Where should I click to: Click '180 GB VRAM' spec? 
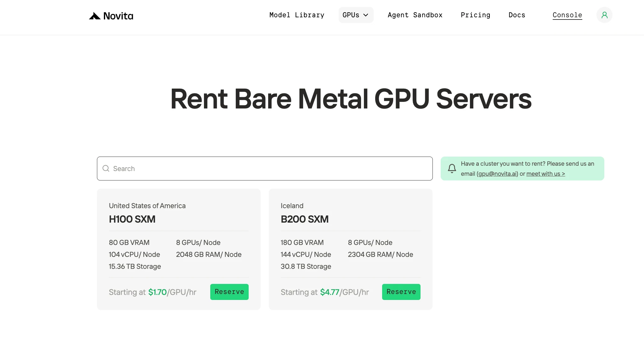(x=302, y=242)
